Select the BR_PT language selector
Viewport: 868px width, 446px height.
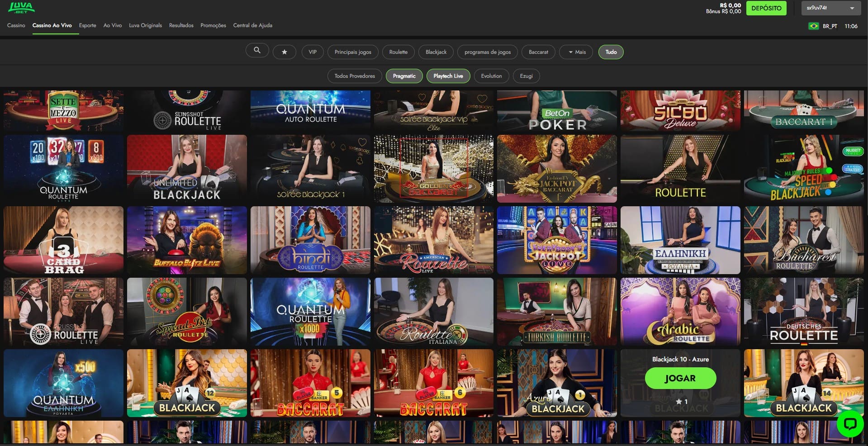click(830, 26)
